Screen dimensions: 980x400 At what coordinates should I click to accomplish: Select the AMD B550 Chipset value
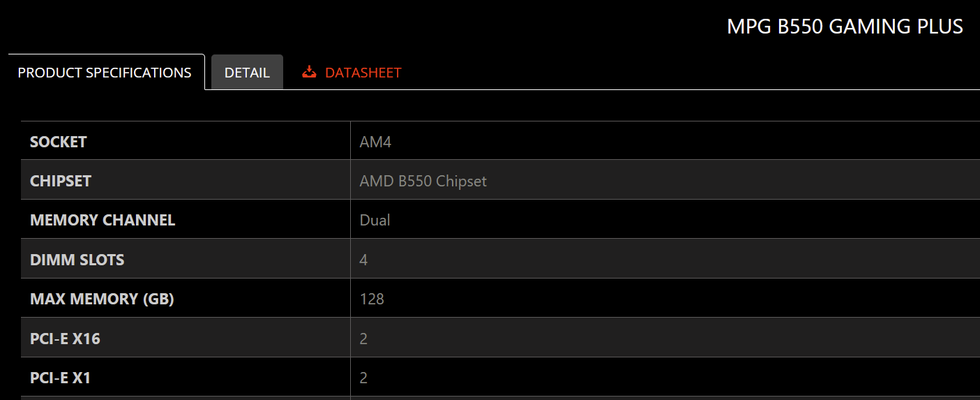tap(423, 182)
